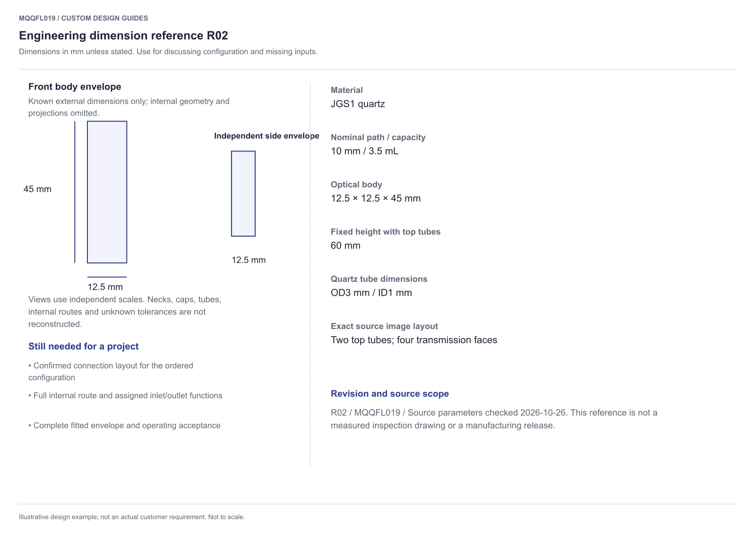Image resolution: width=756 pixels, height=534 pixels.
Task: Click the 'Front body envelope' heading
Action: [75, 86]
